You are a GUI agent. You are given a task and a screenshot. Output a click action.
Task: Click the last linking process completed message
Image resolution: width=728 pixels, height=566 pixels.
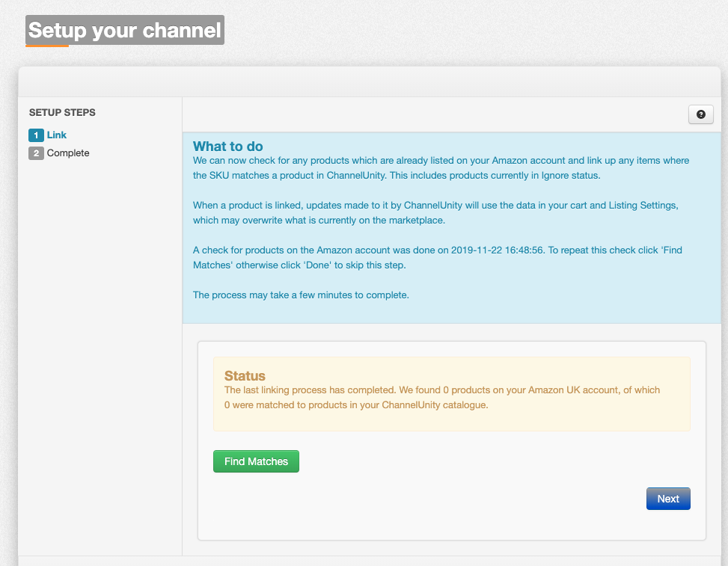[x=442, y=397]
